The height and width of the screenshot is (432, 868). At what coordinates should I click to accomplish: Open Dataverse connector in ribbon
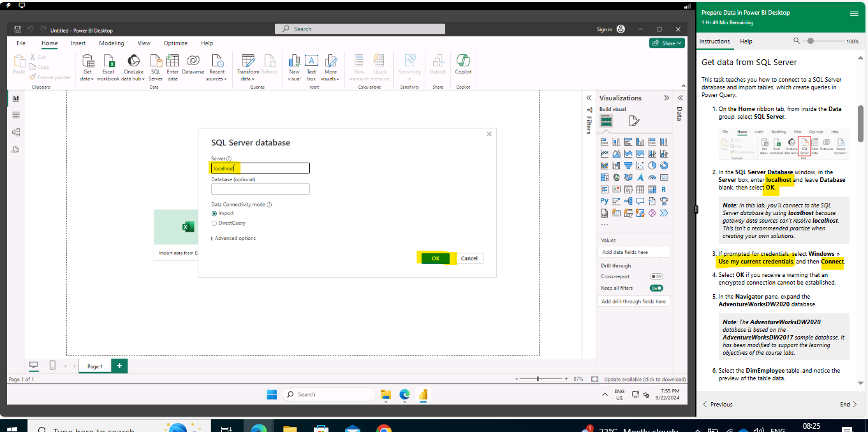pyautogui.click(x=193, y=64)
